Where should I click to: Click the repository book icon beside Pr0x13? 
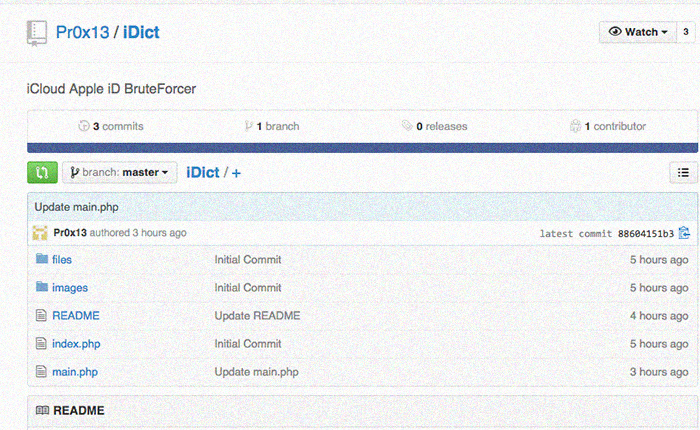pos(37,33)
